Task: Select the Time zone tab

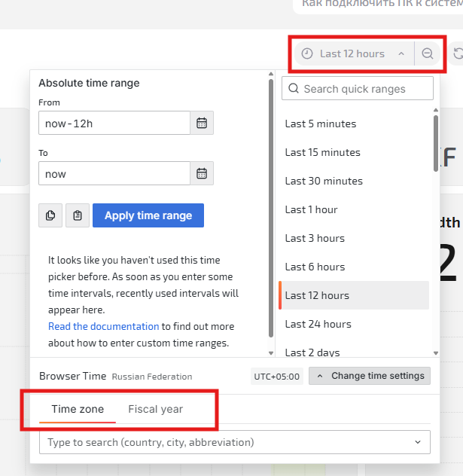Action: pyautogui.click(x=72, y=409)
